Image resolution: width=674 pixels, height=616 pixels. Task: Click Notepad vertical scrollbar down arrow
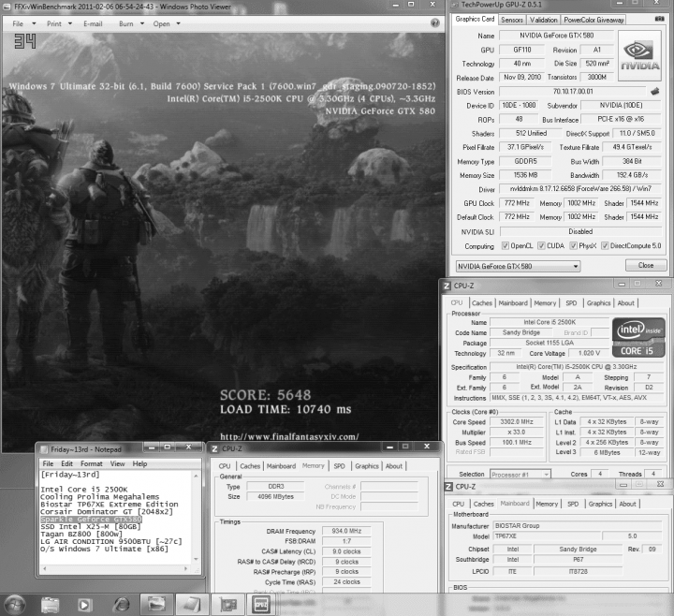tap(196, 559)
